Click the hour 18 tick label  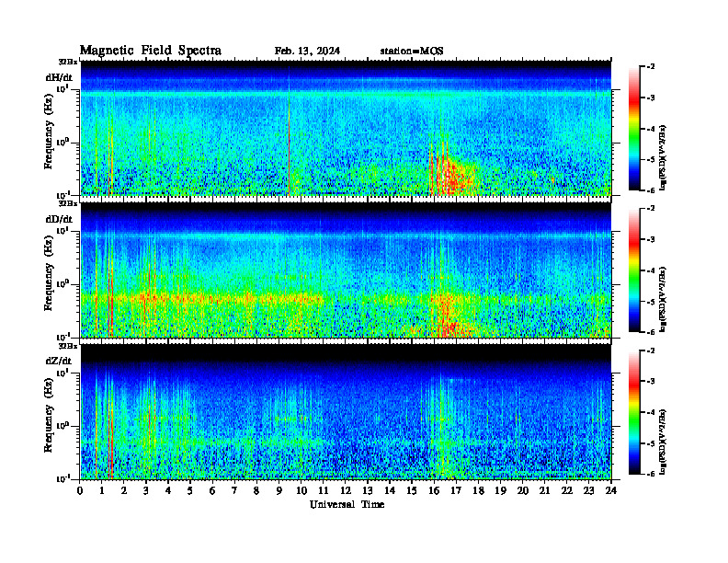tap(479, 490)
